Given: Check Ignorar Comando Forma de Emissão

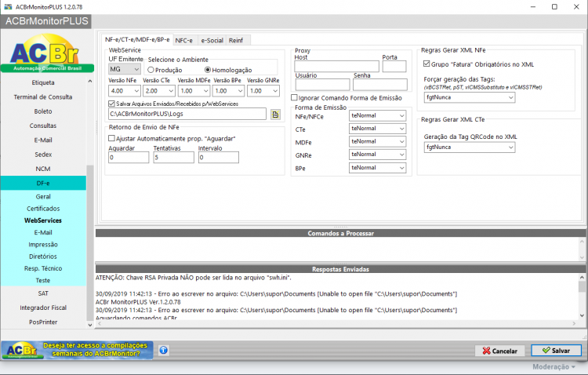Looking at the screenshot, I should pyautogui.click(x=294, y=97).
